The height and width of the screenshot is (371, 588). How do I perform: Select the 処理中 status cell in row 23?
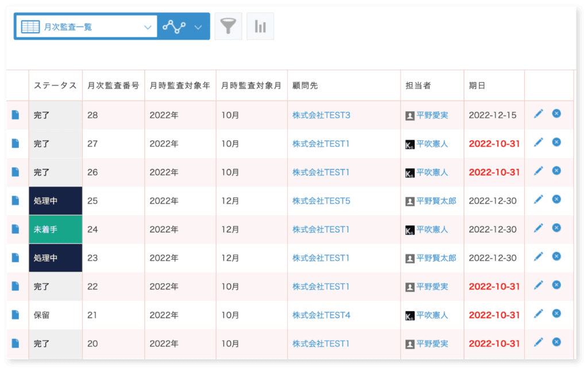tap(56, 258)
